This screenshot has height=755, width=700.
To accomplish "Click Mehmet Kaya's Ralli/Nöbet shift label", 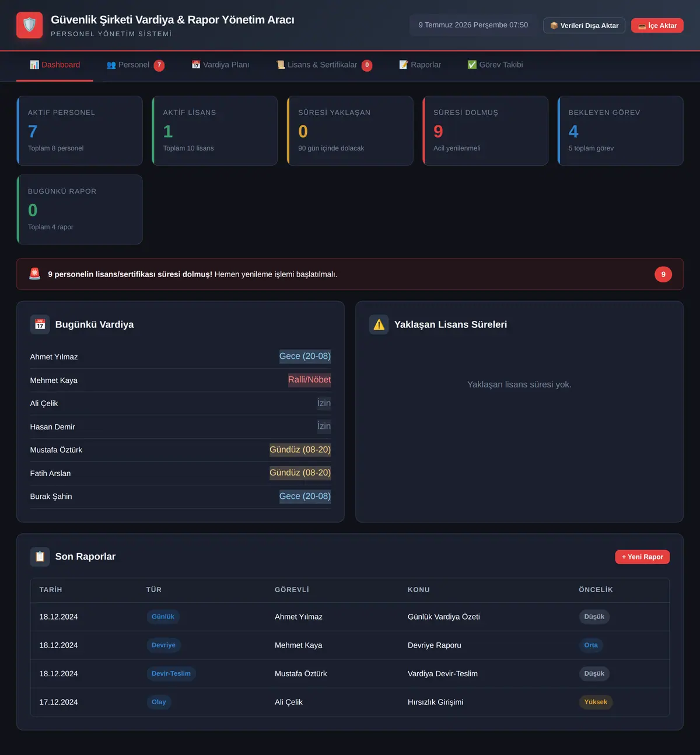I will (x=309, y=380).
